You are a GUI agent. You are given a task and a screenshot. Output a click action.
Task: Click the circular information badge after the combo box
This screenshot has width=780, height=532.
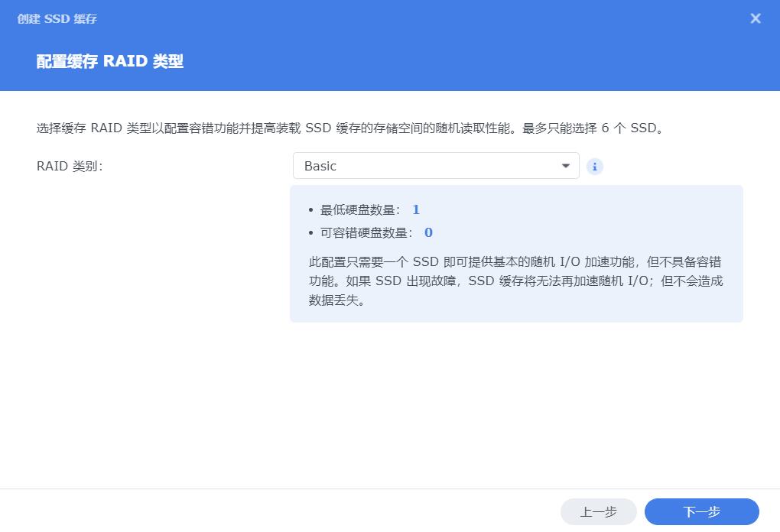[595, 166]
